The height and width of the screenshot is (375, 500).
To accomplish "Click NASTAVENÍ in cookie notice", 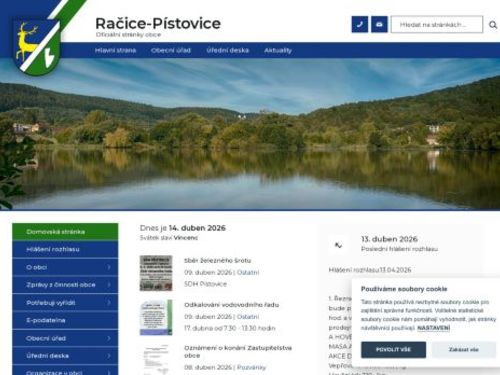I will click(x=433, y=328).
